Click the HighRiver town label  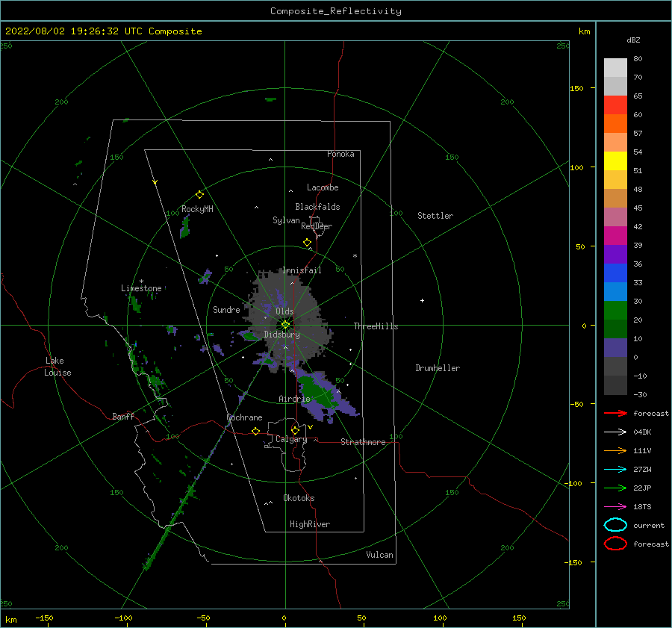[x=310, y=524]
